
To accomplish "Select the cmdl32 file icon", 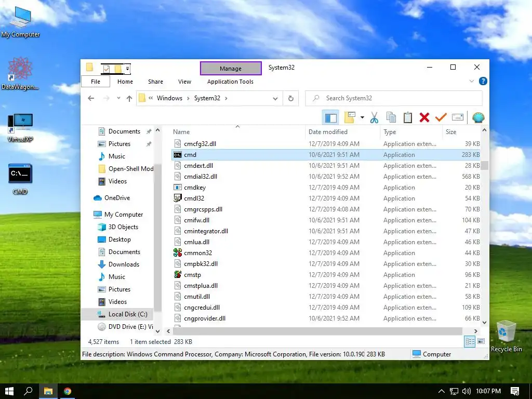I will pyautogui.click(x=178, y=198).
